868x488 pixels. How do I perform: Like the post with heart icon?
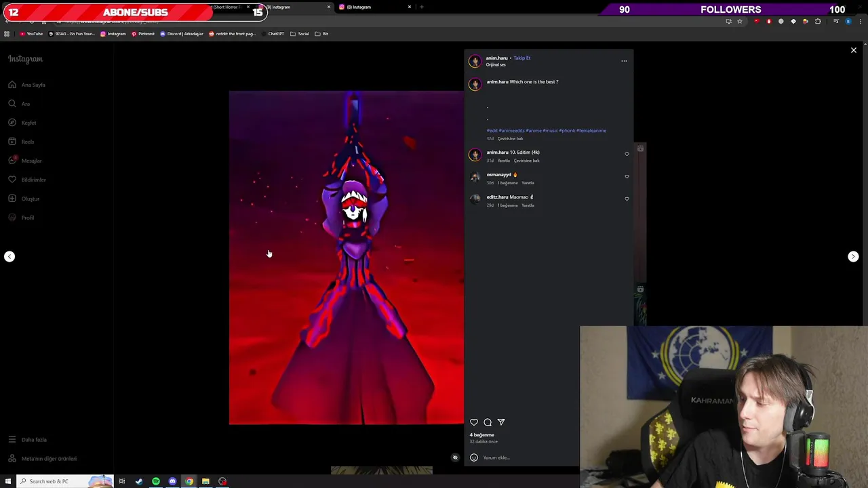[x=474, y=422]
